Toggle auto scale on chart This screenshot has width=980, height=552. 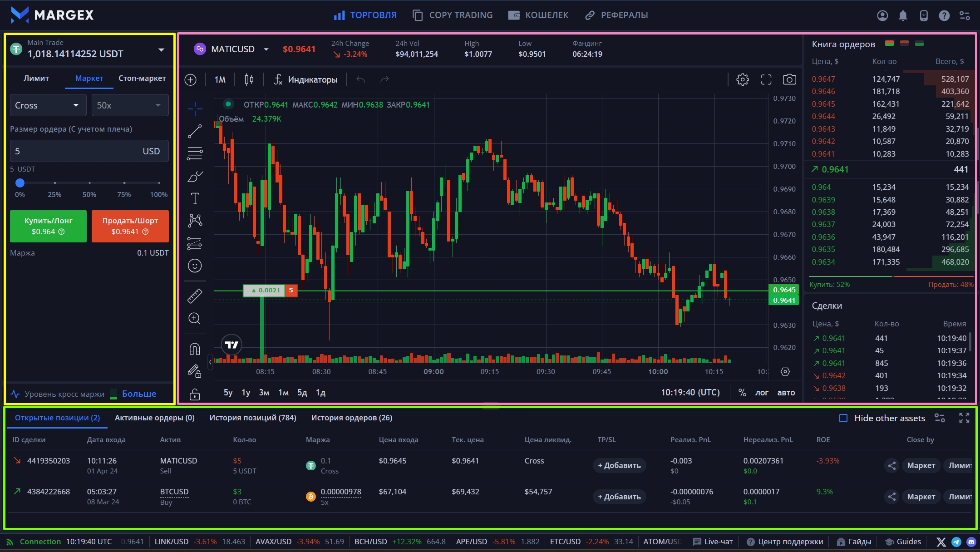point(786,393)
